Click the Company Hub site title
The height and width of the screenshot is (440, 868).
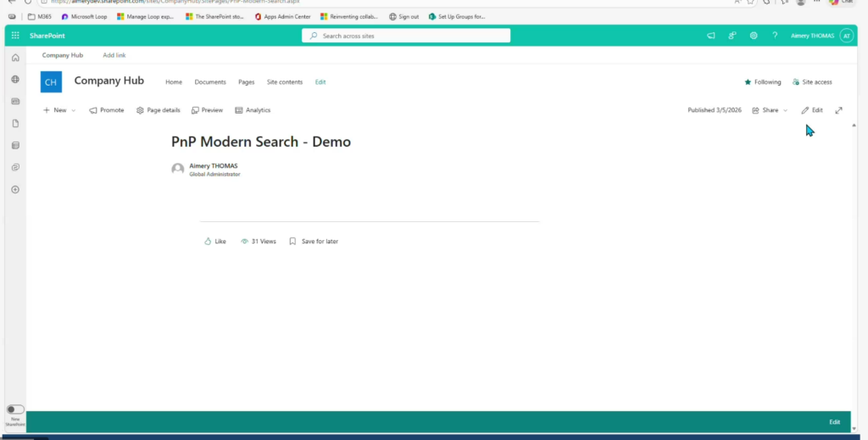[x=109, y=81]
